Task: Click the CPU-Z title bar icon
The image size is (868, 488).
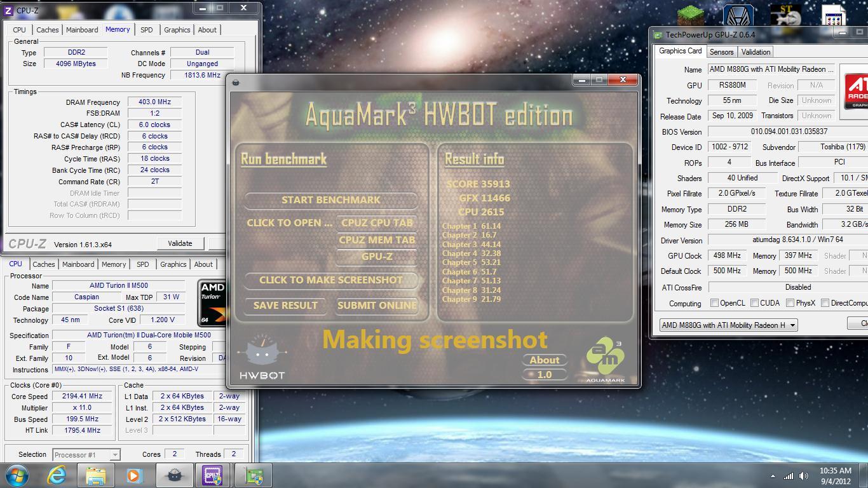Action: pos(8,10)
